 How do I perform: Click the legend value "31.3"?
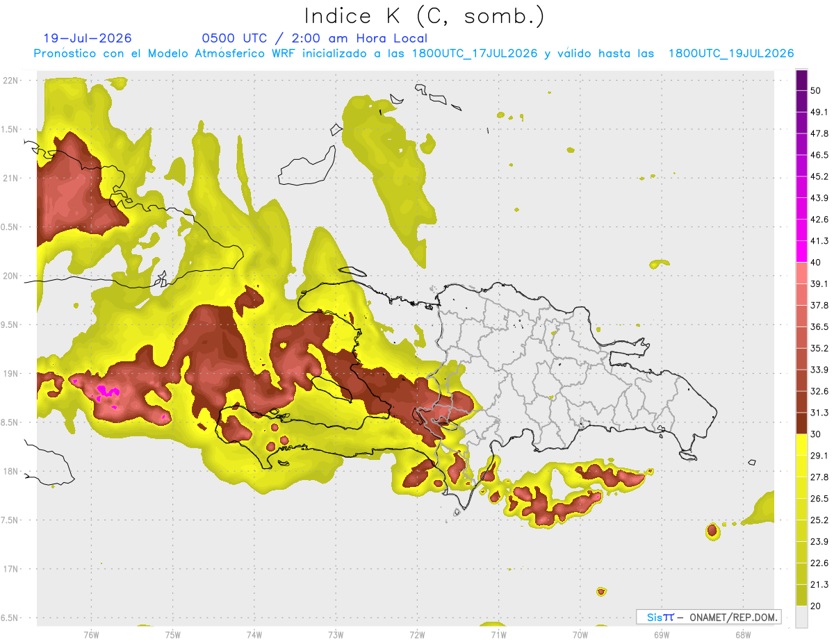(819, 413)
